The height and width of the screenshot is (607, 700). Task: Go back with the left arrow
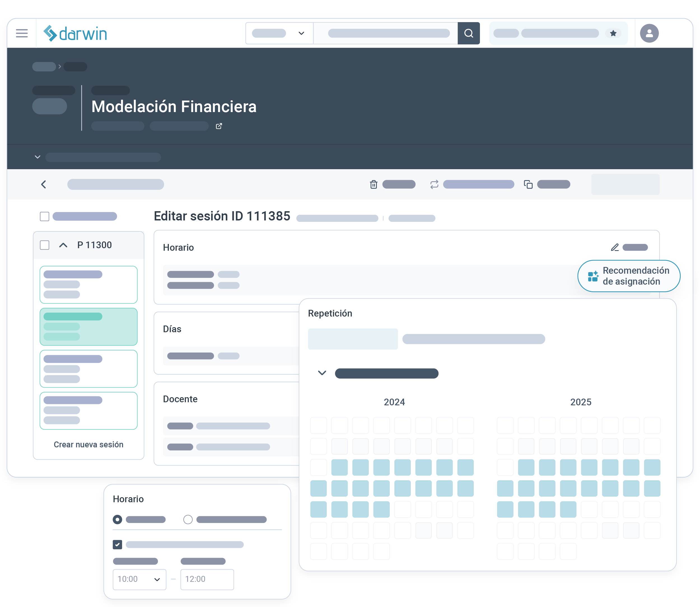(44, 184)
